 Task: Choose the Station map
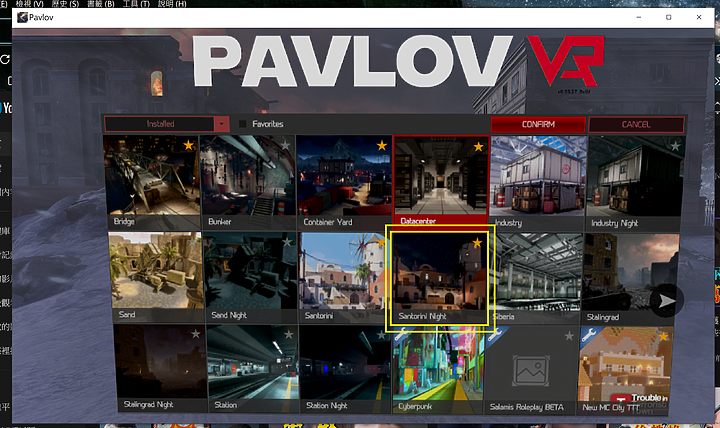point(252,368)
